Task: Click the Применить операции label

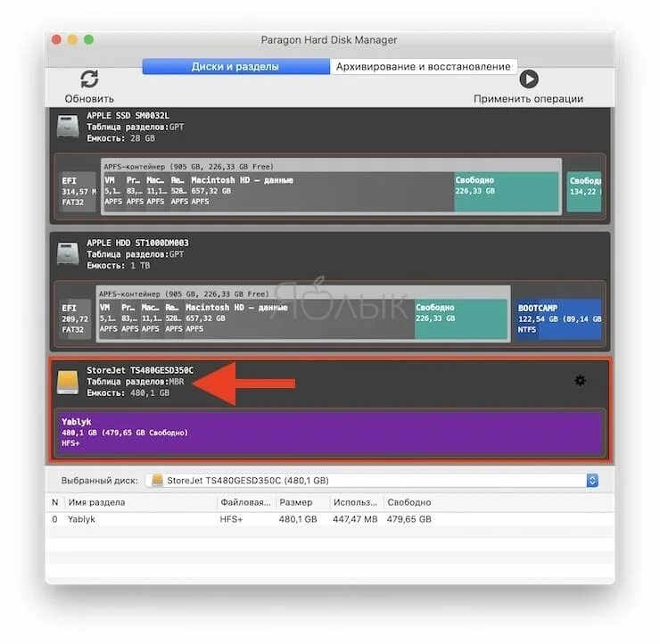Action: click(528, 98)
